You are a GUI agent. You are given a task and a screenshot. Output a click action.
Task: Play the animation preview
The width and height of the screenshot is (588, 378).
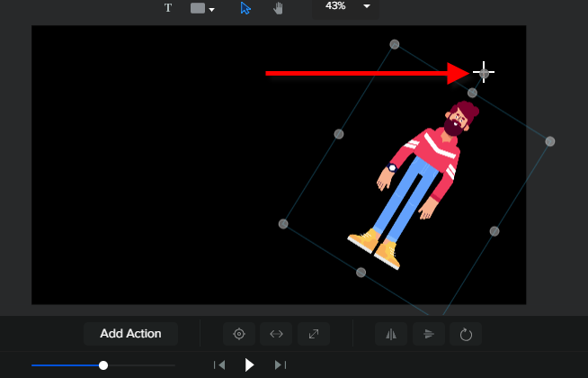249,364
